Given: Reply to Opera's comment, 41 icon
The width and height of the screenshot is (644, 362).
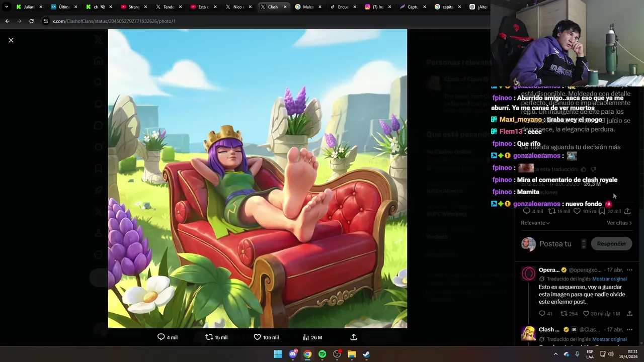Looking at the screenshot, I should click(545, 314).
